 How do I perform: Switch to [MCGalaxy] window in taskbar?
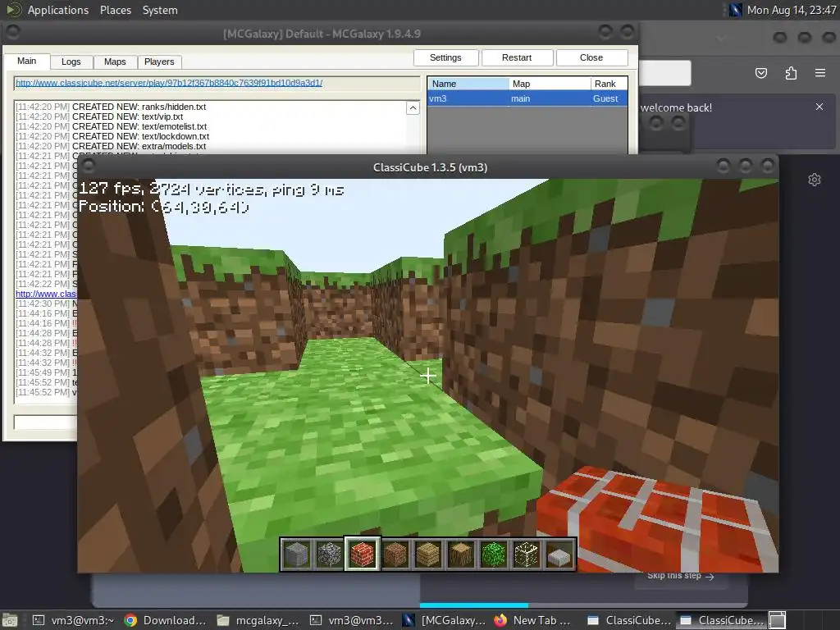(445, 620)
